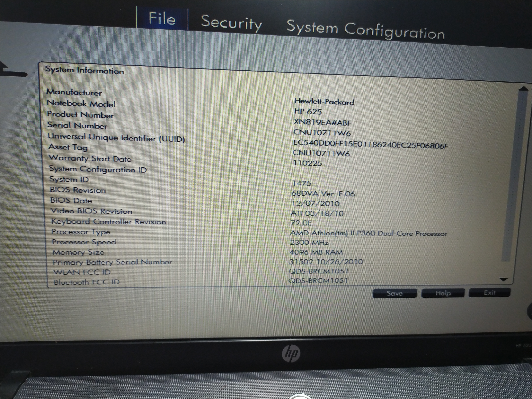Switch to the Security tab
532x399 pixels.
coord(231,23)
